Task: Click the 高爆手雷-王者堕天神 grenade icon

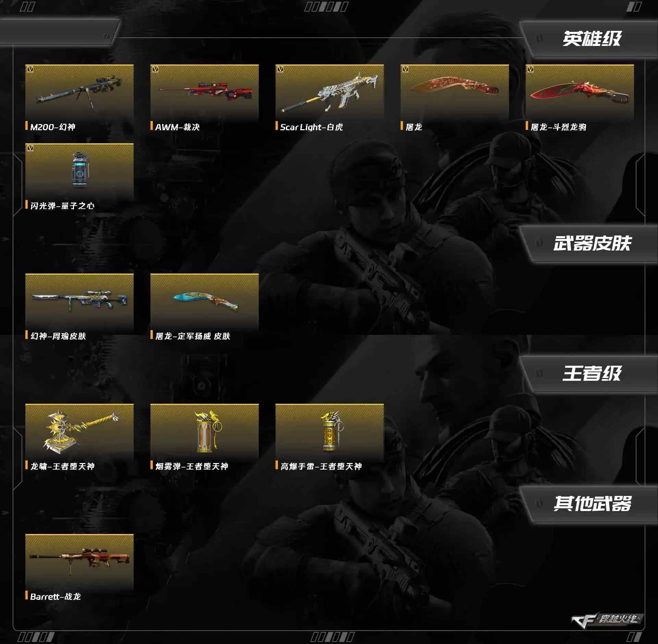Action: pyautogui.click(x=329, y=431)
